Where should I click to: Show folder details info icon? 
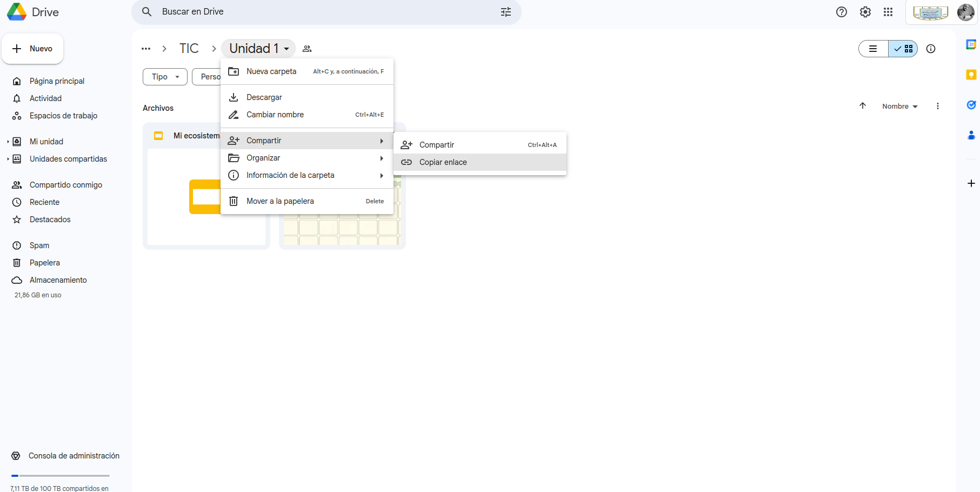[x=930, y=49]
